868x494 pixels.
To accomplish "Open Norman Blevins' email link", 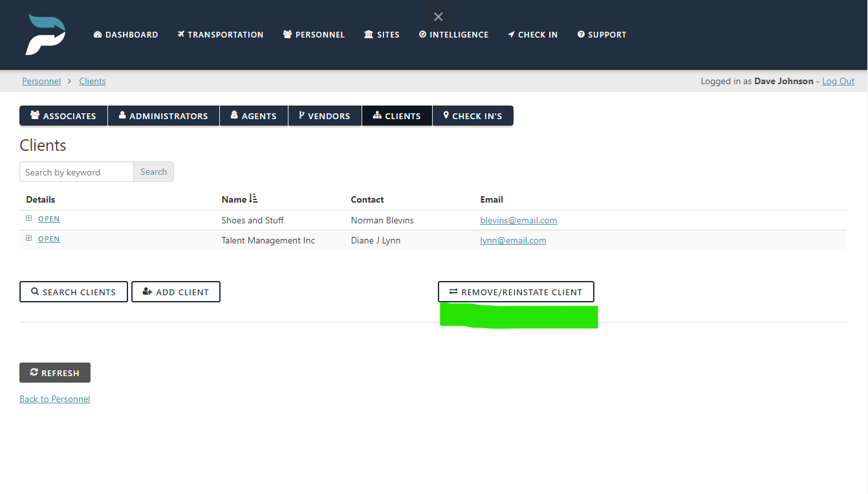I will pos(518,220).
